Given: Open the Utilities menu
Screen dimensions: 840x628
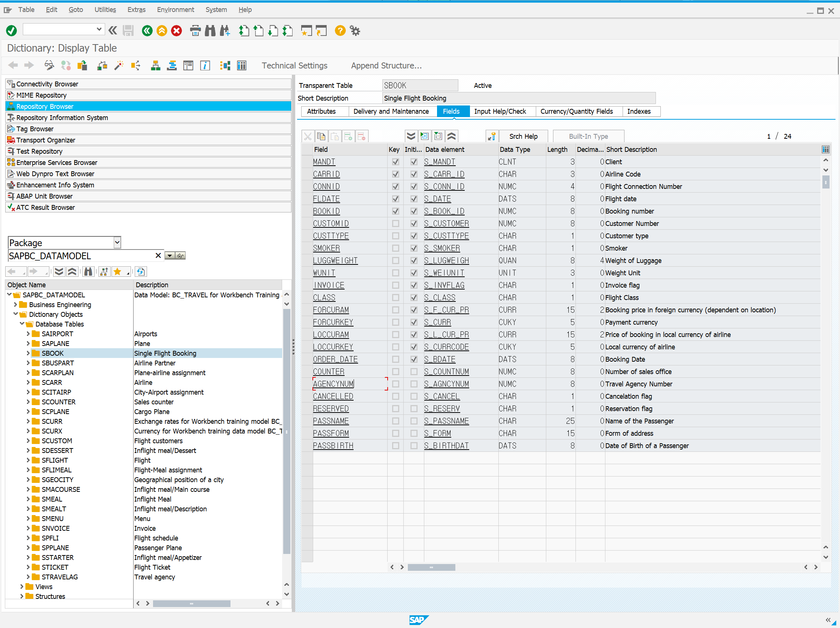Looking at the screenshot, I should [105, 9].
